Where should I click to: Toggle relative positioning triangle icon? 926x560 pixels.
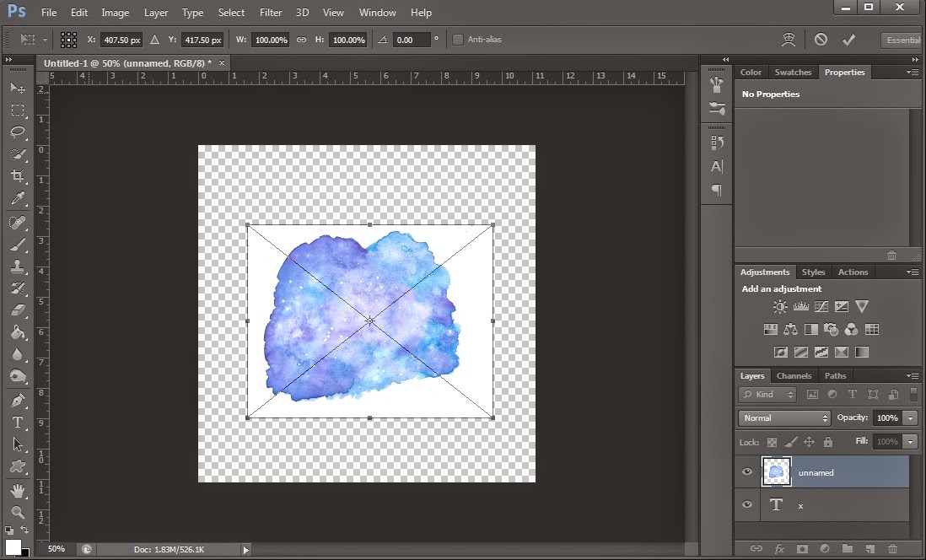click(154, 40)
